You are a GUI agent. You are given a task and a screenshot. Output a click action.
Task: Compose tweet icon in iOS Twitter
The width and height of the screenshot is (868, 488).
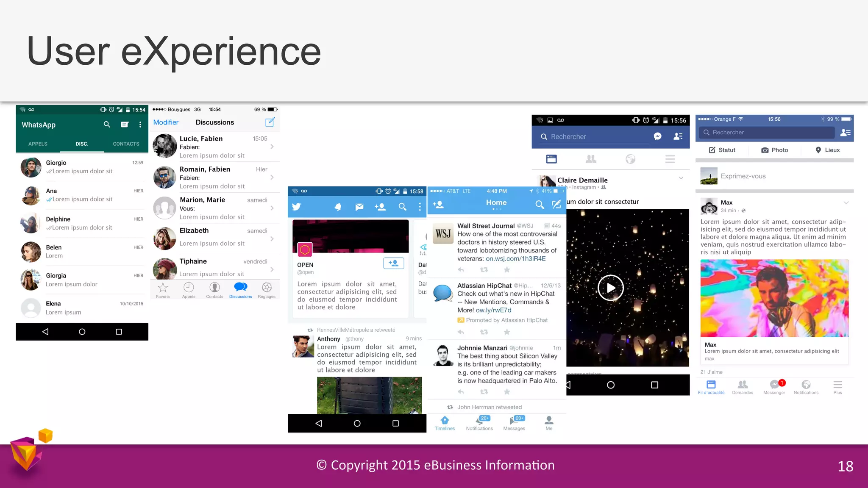(556, 205)
